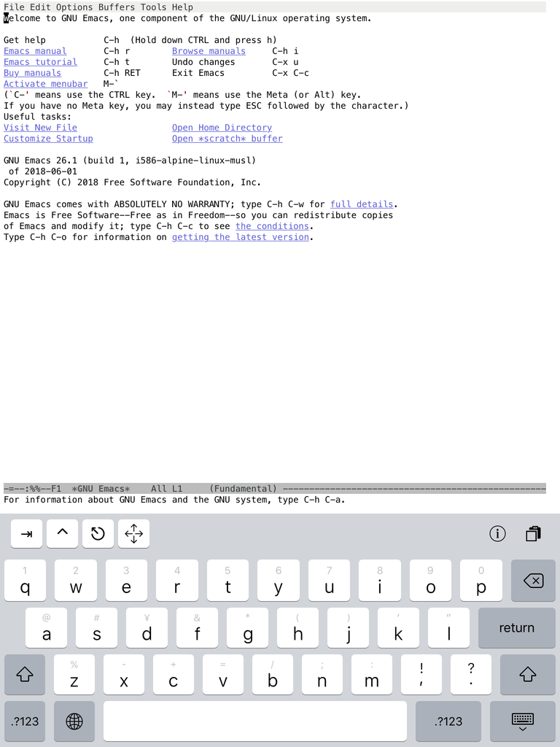The image size is (560, 747).
Task: Click the Visit New File link
Action: [x=41, y=128]
